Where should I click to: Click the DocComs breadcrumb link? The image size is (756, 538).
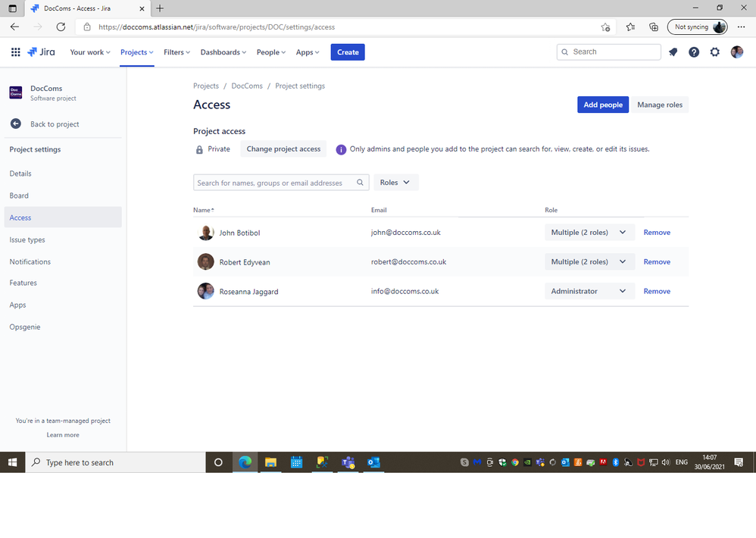click(247, 86)
